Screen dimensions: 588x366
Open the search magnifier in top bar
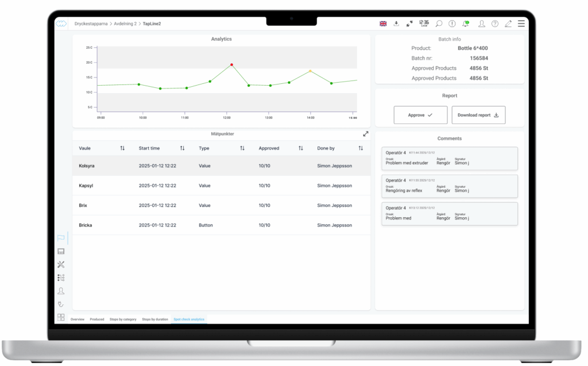pyautogui.click(x=439, y=24)
